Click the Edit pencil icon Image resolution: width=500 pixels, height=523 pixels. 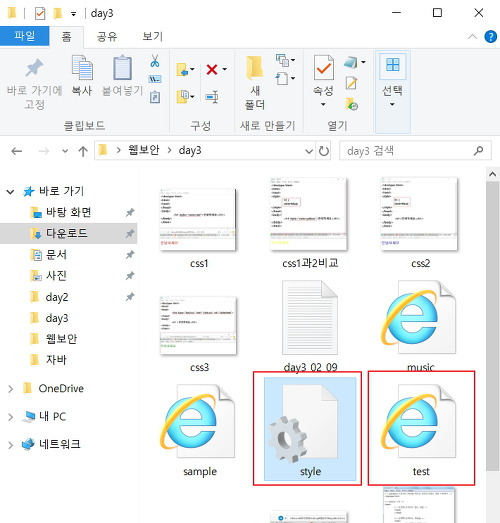click(351, 83)
